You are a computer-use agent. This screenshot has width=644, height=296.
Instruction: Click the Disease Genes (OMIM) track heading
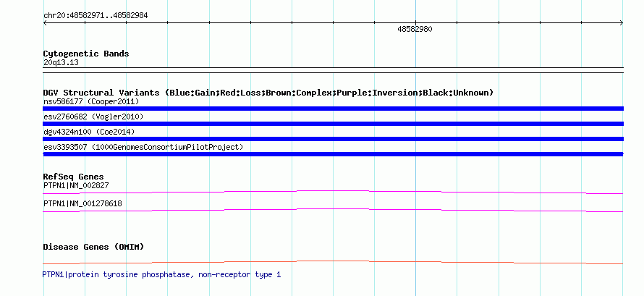[x=93, y=247]
